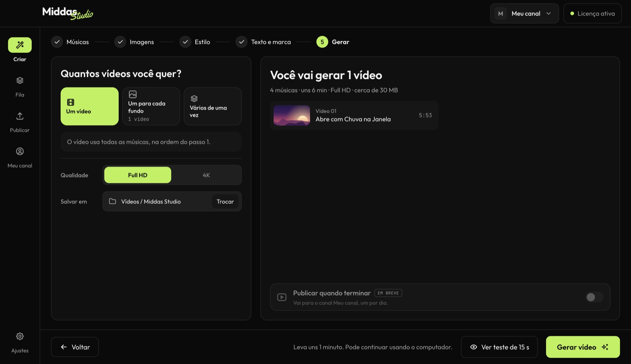631x364 pixels.
Task: Click the film icon on Um vídeo card
Action: 71,102
